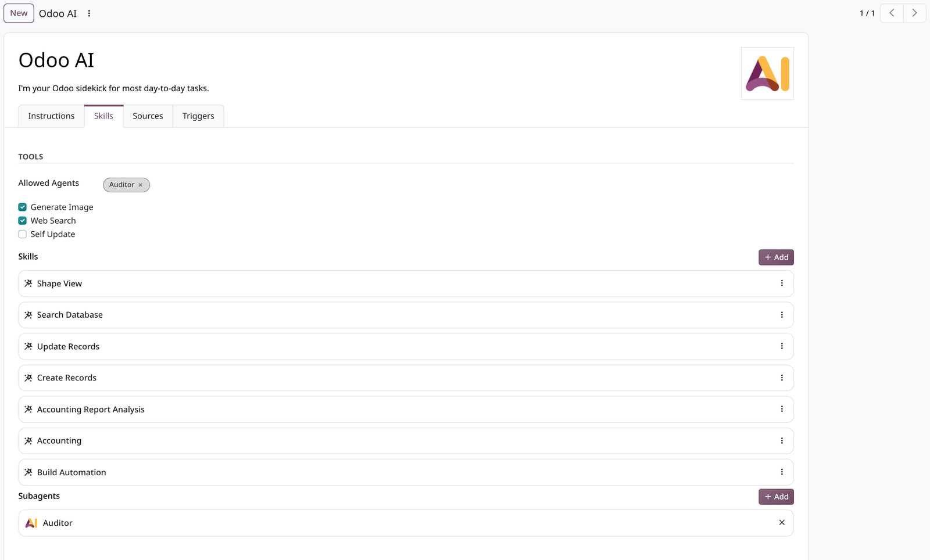Screen dimensions: 930x560
Task: Select the Search Database skill name
Action: pyautogui.click(x=70, y=315)
